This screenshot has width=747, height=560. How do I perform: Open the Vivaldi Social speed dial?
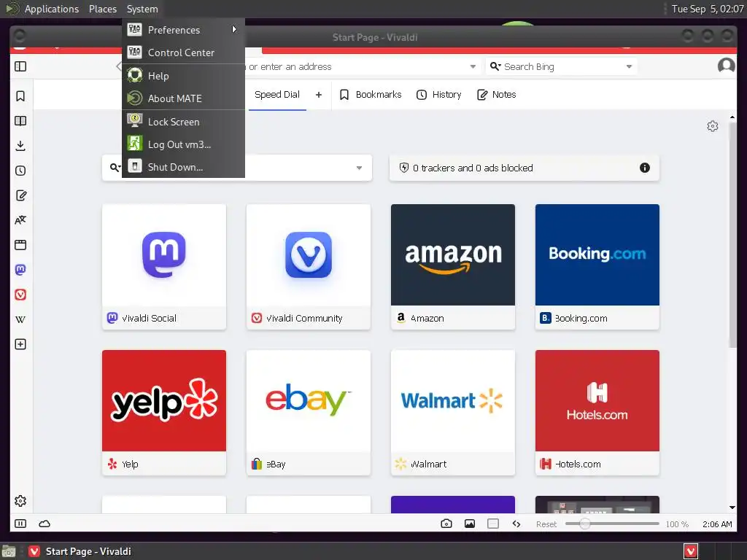pos(164,267)
